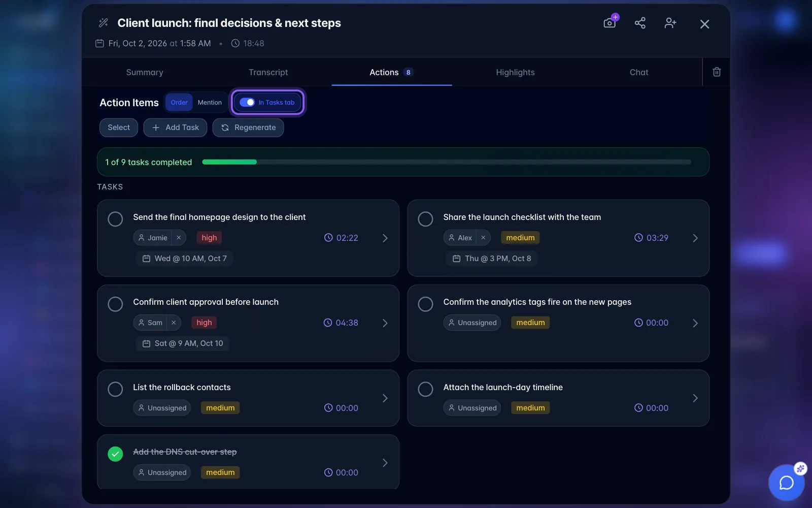
Task: Jump to timestamp 02:22
Action: point(341,238)
